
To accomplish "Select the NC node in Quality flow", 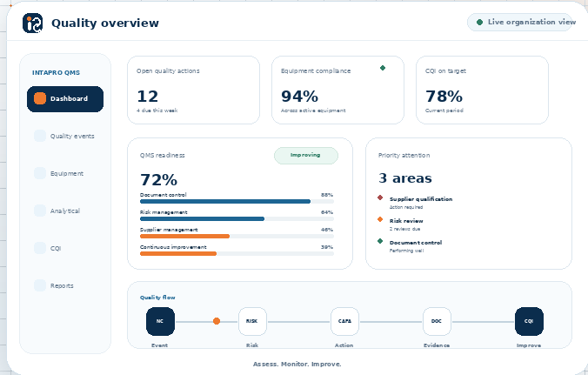I will pyautogui.click(x=160, y=321).
